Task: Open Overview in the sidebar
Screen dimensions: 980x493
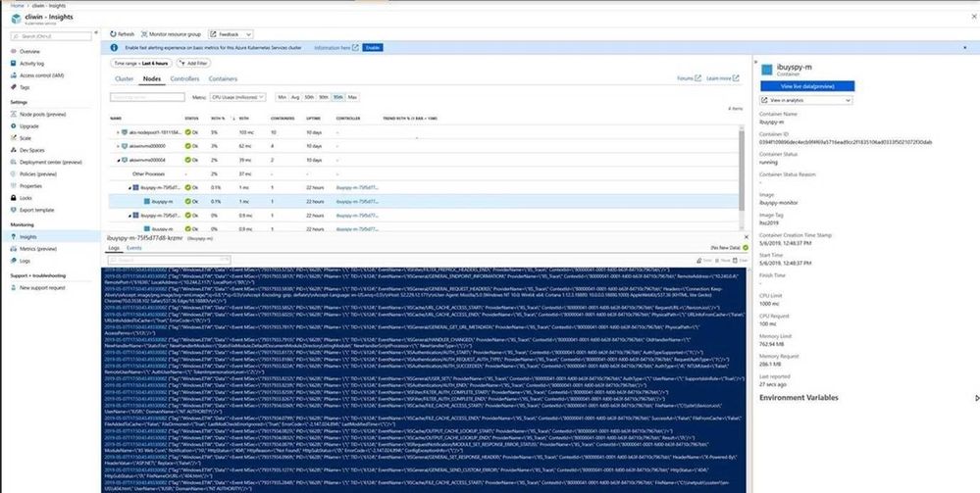Action: pyautogui.click(x=29, y=51)
